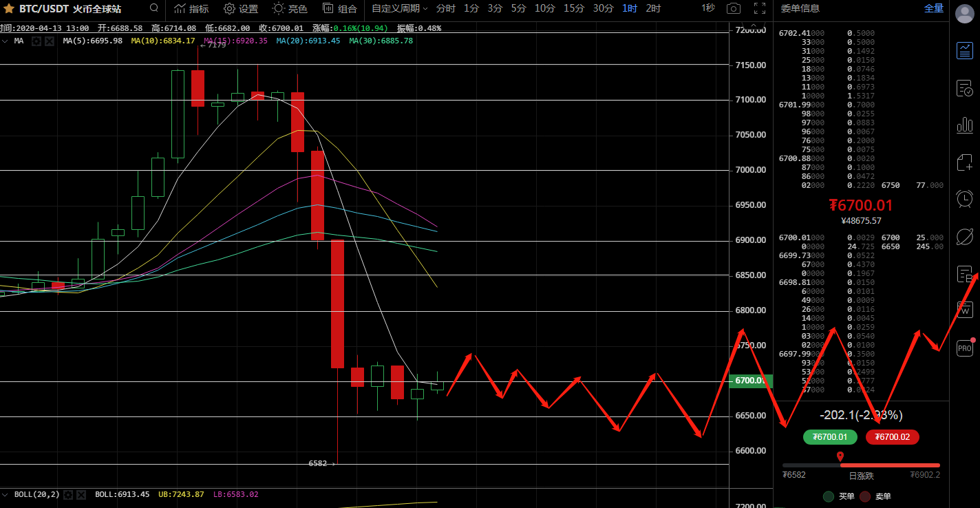
Task: Select the 10分 interval
Action: 544,9
